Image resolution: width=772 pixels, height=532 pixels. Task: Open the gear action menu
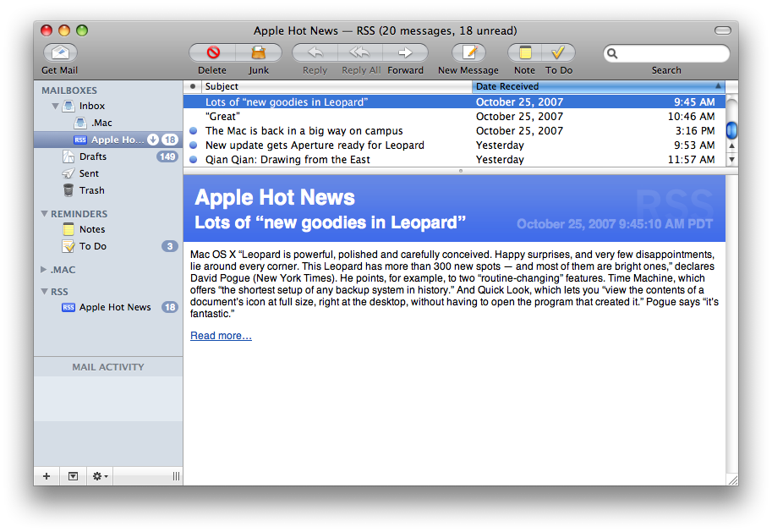pyautogui.click(x=100, y=476)
